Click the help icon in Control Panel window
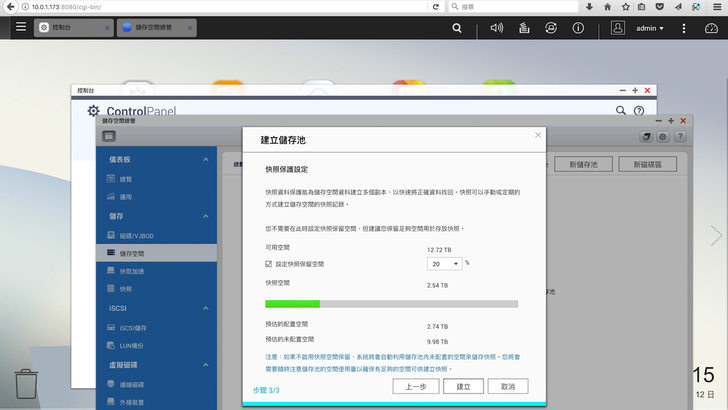 pyautogui.click(x=639, y=111)
